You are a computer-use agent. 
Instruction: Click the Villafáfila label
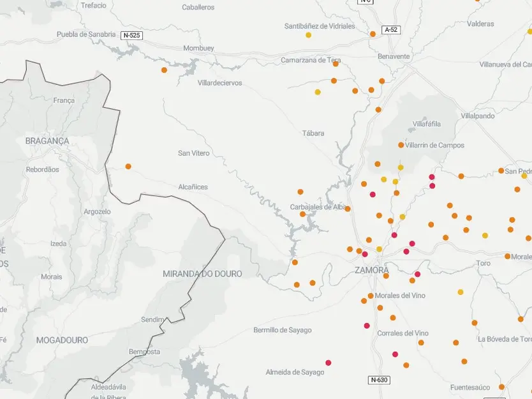427,124
